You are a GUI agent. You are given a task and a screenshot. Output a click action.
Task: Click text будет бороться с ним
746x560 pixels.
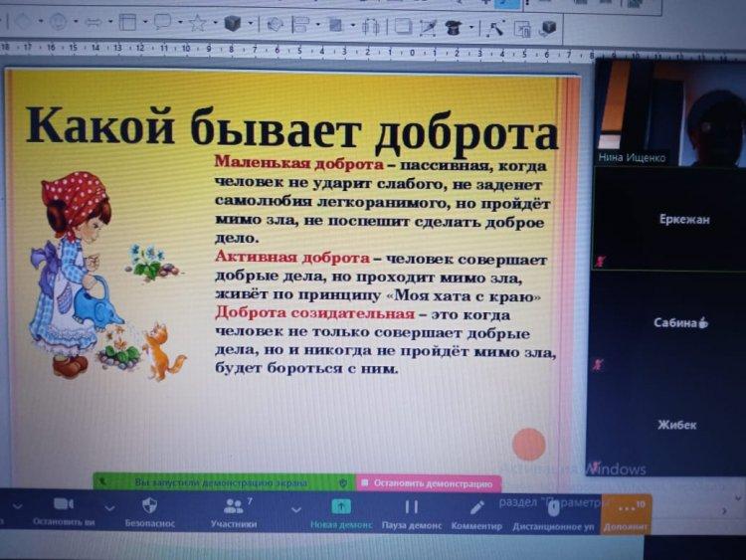click(306, 368)
